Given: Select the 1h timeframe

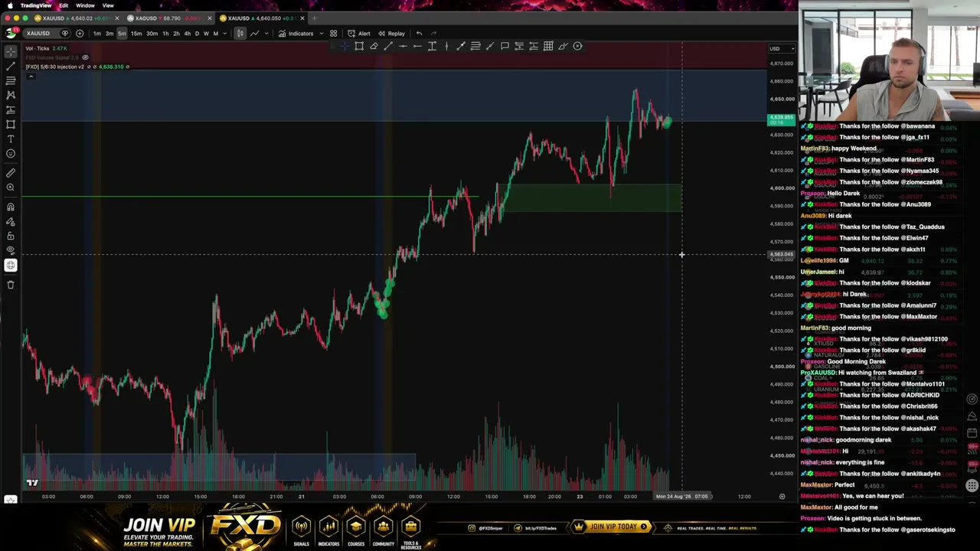Looking at the screenshot, I should tap(165, 34).
